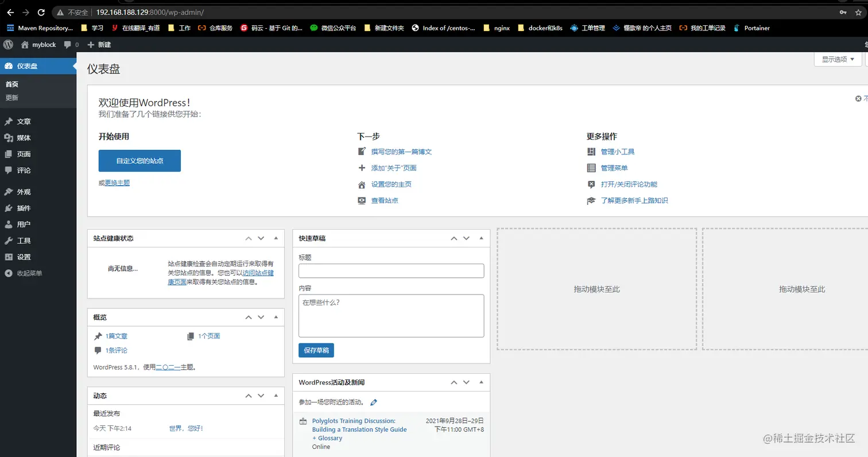
Task: Click 管理小工具 link
Action: 618,152
